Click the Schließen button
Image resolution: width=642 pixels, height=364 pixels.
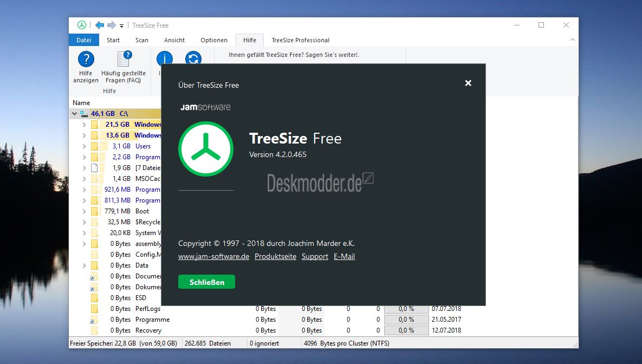coord(207,282)
